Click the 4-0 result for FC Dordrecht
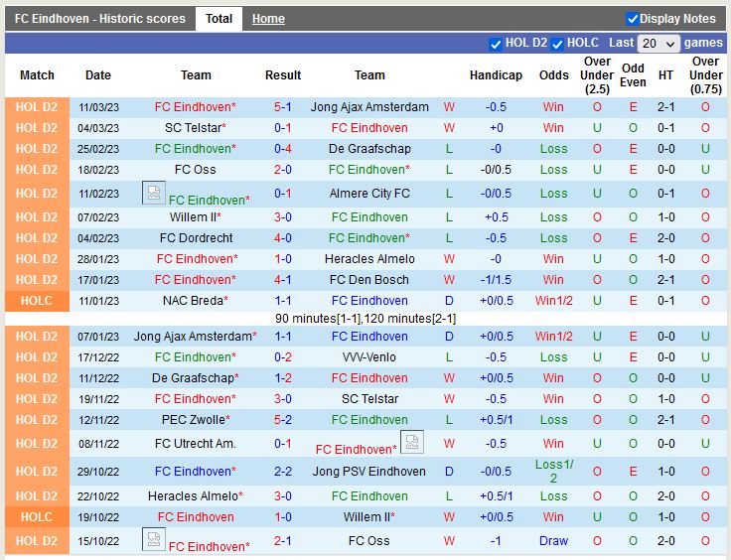This screenshot has height=560, width=731. [283, 238]
